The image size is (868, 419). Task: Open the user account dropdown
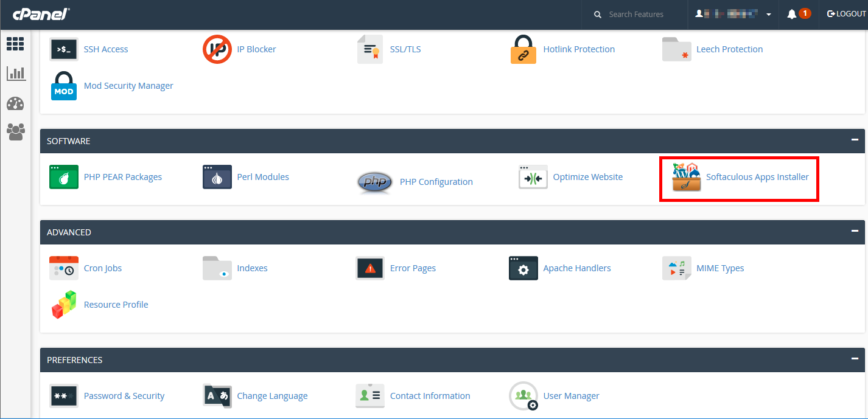coord(733,14)
